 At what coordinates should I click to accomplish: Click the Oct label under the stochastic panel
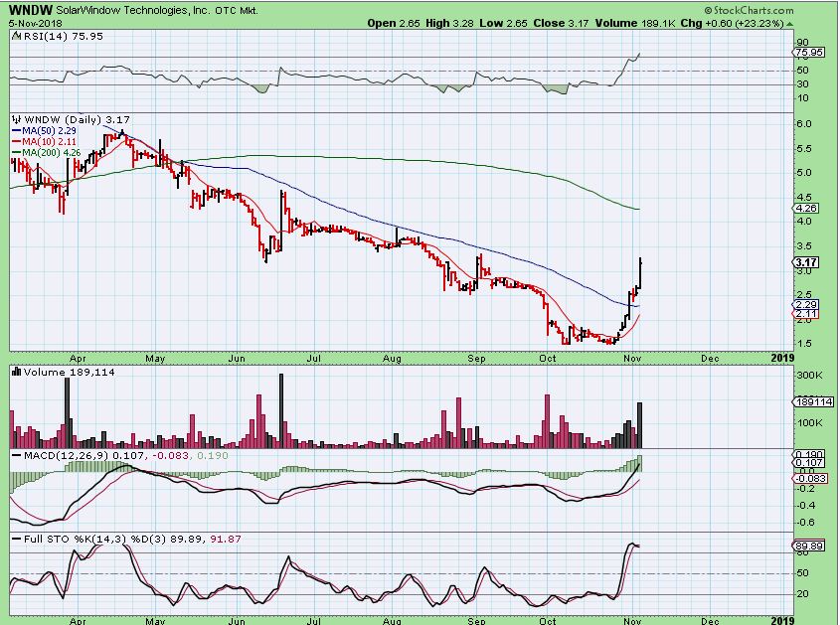(x=548, y=621)
